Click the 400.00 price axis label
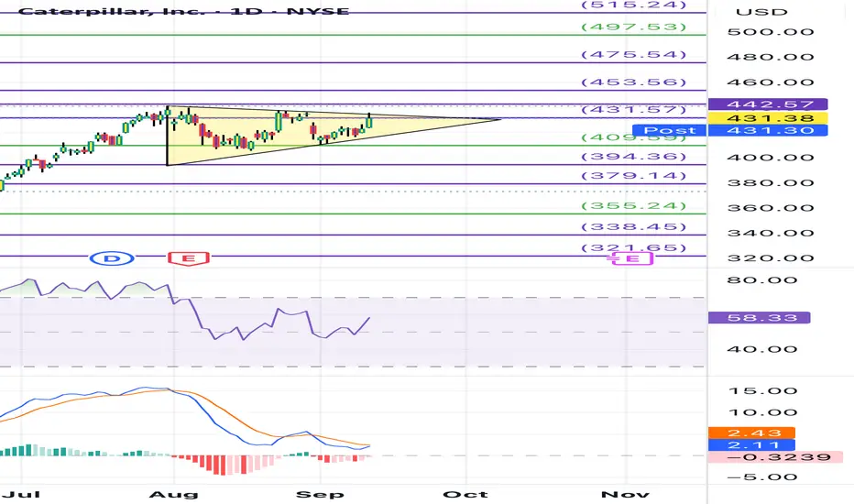The image size is (854, 504). tap(771, 158)
